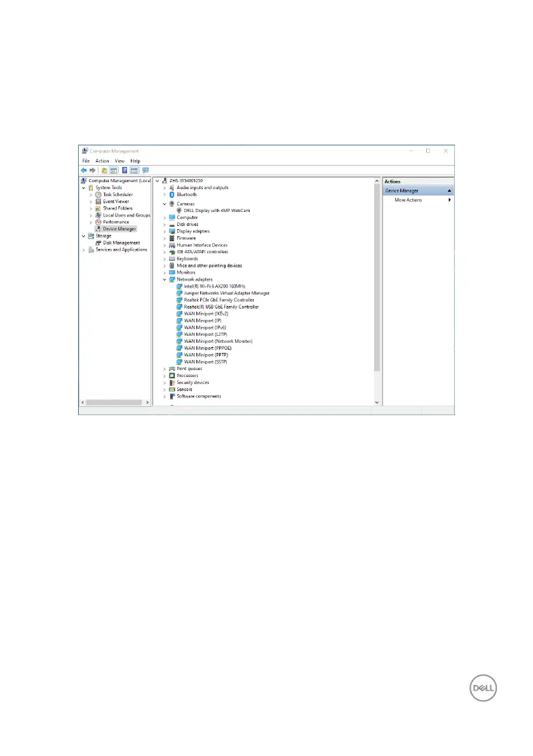Click the Forward arrow toolbar icon
The width and height of the screenshot is (533, 756).
coord(92,170)
